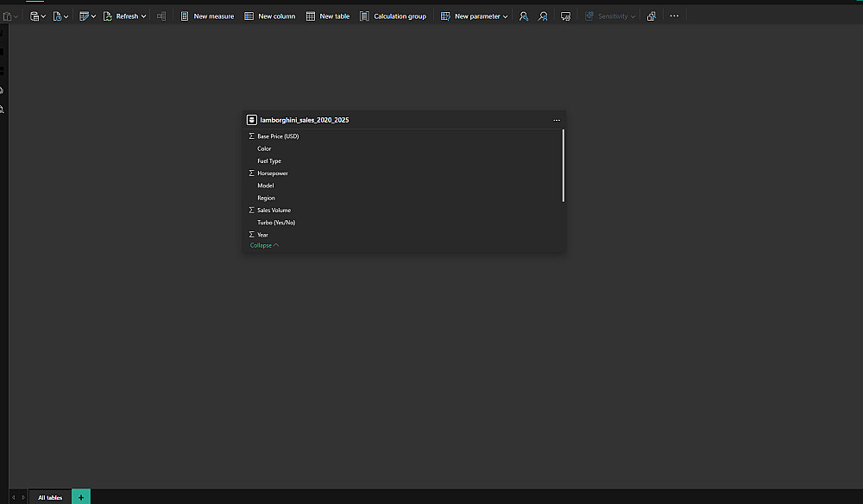The image size is (863, 504).
Task: Collapse the table card's field list
Action: point(264,245)
